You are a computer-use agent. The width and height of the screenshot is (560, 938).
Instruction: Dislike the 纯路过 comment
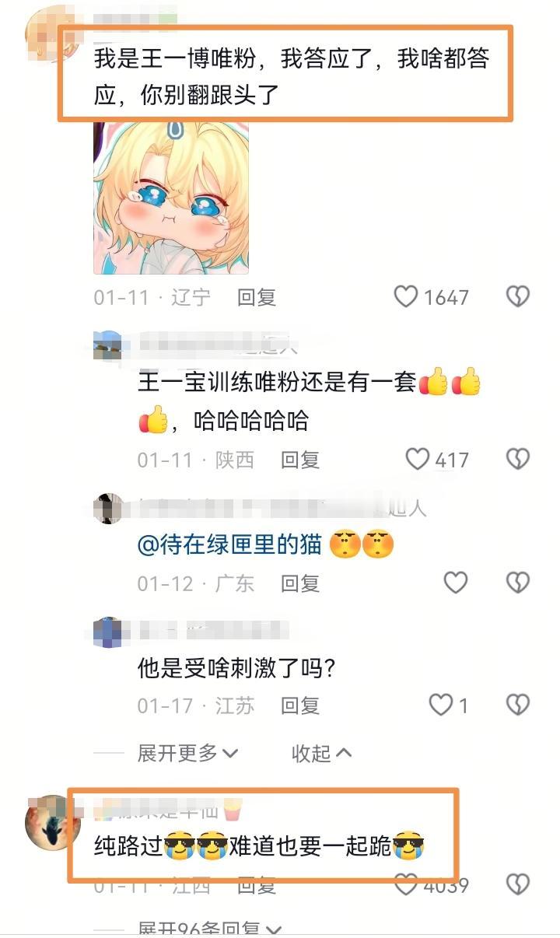point(518,885)
